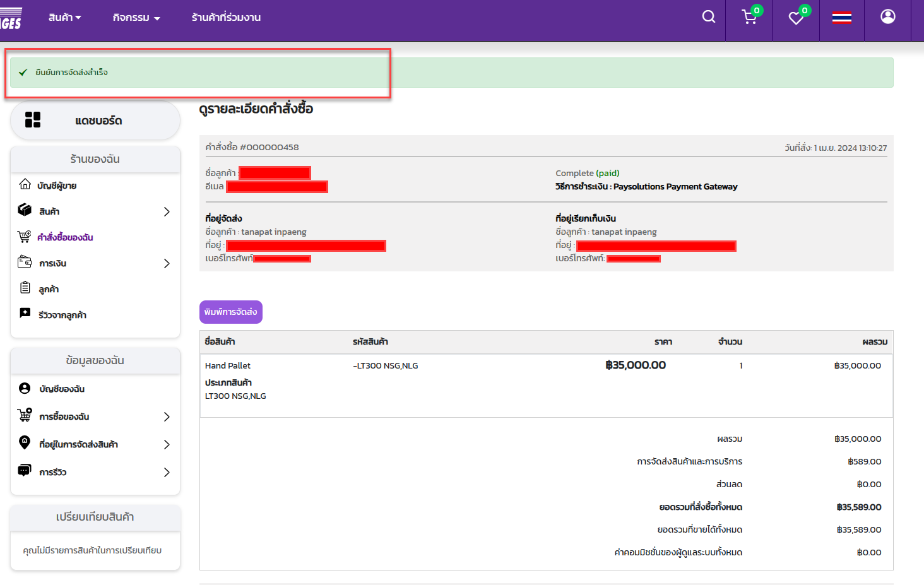Open the กิจกรรม dropdown menu
The image size is (924, 585).
coord(136,18)
